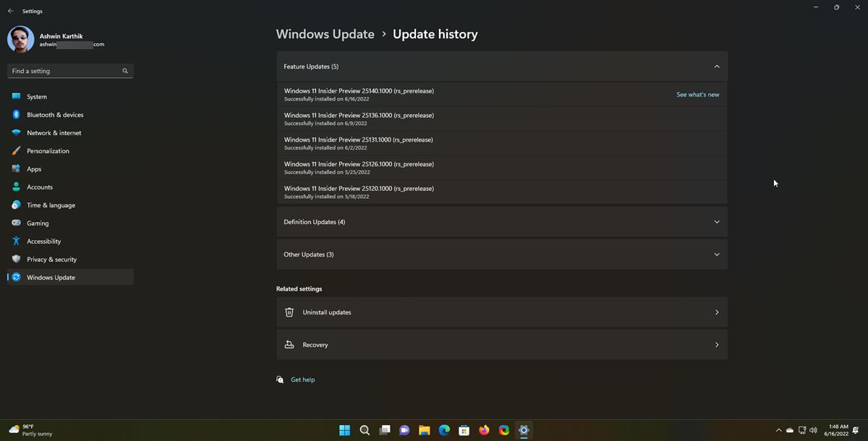Select the Gaming icon in the sidebar

pyautogui.click(x=17, y=223)
